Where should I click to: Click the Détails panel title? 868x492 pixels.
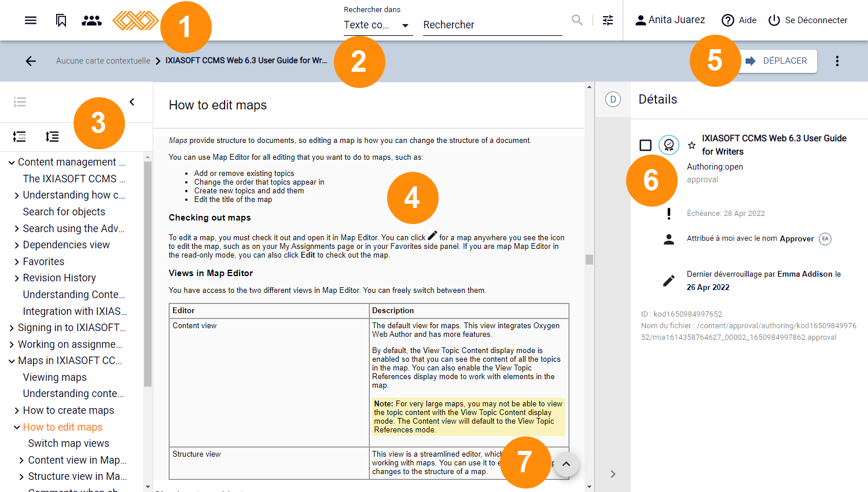coord(658,100)
